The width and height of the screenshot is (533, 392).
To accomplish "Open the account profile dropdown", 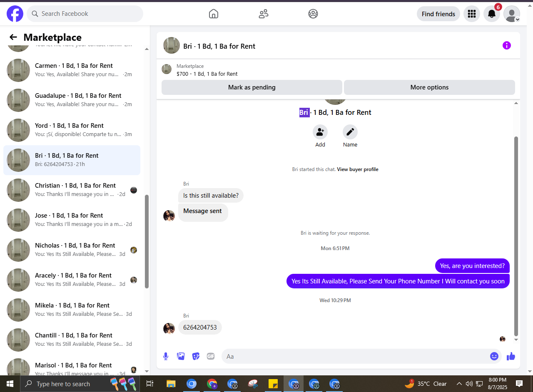I will pos(512,14).
